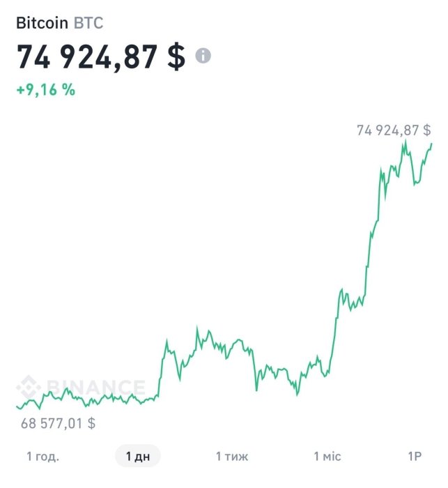Click the 68 577,01 $ low label

pos(59,422)
